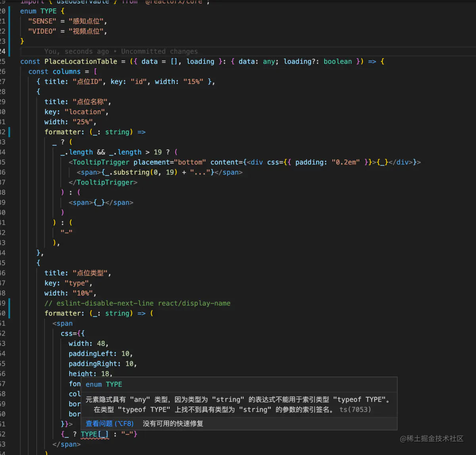476x455 pixels.
Task: Place cursor on the PlaceLocationTable constant name
Action: click(81, 61)
